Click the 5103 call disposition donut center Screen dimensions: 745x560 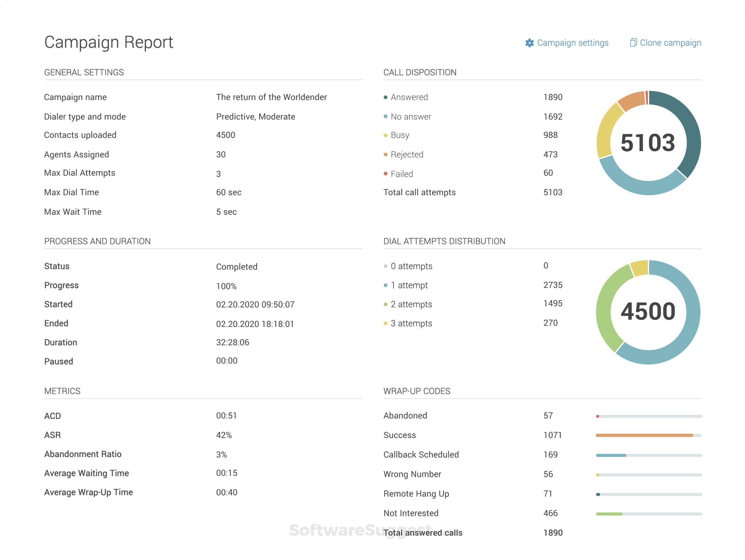click(648, 143)
